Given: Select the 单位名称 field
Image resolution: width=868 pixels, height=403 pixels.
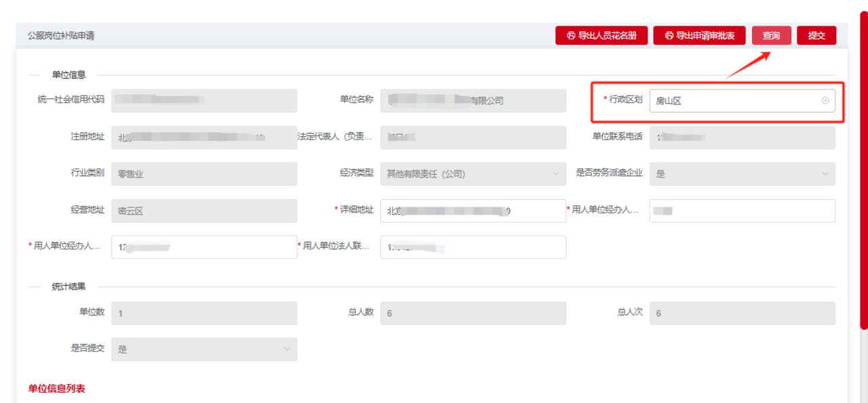Looking at the screenshot, I should click(473, 101).
